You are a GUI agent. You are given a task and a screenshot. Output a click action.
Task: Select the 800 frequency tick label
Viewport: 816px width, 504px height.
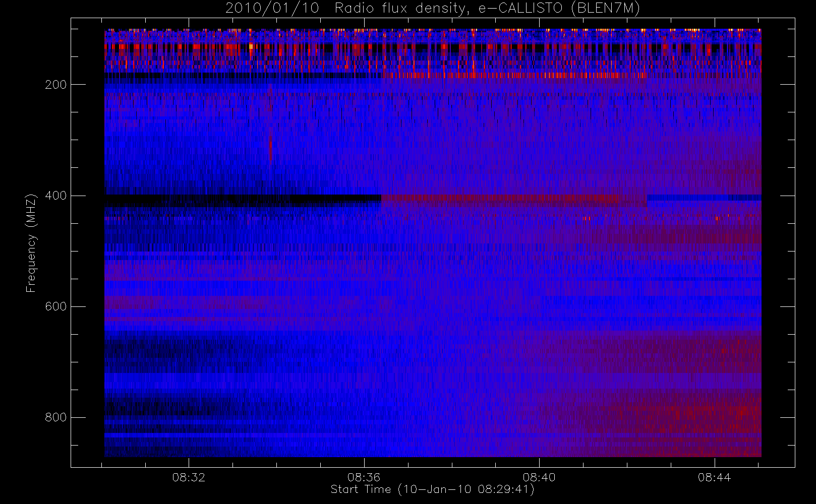[x=55, y=417]
